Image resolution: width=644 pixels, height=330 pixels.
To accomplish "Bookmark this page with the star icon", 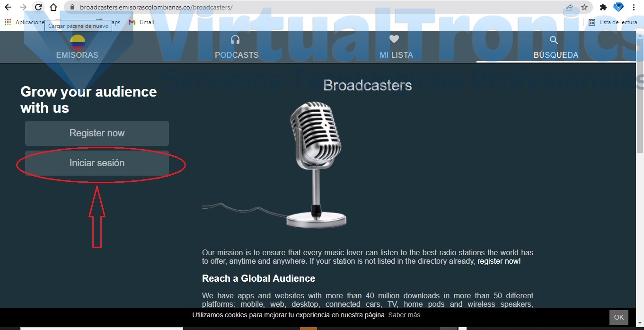I will [x=584, y=8].
